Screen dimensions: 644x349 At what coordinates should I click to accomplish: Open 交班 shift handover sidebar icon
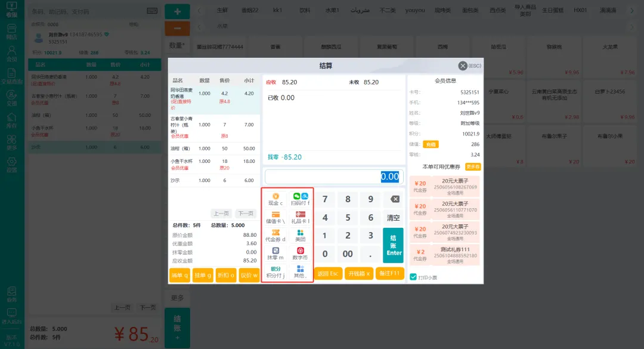12,98
